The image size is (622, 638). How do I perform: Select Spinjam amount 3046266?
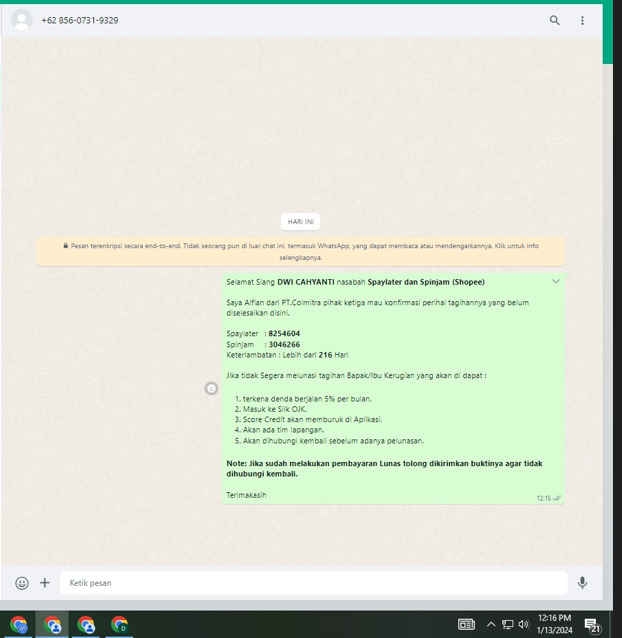(x=284, y=344)
